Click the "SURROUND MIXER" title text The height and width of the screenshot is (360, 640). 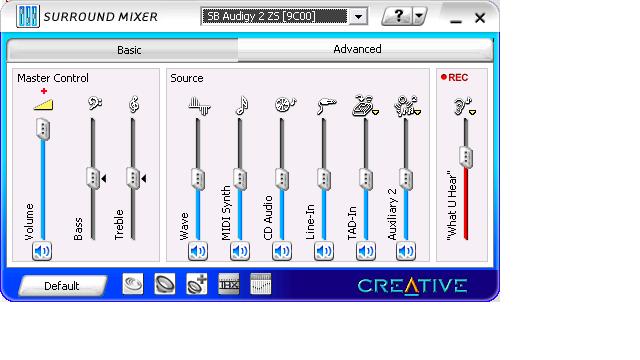100,17
